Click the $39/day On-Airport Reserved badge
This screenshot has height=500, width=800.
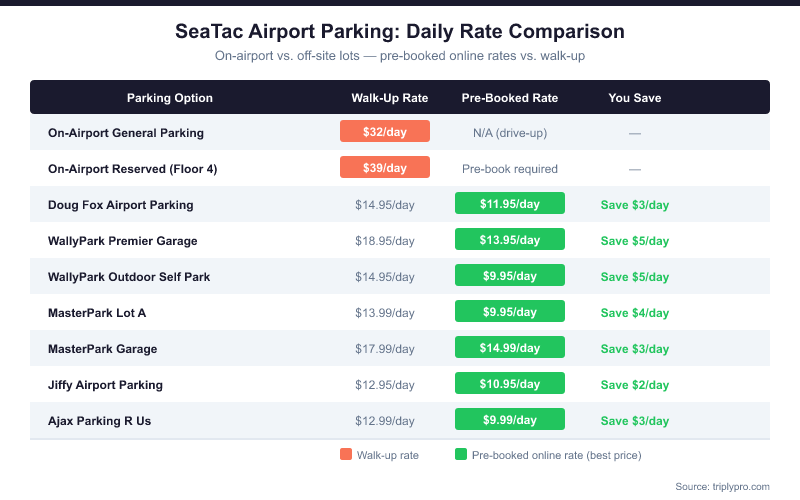point(385,168)
